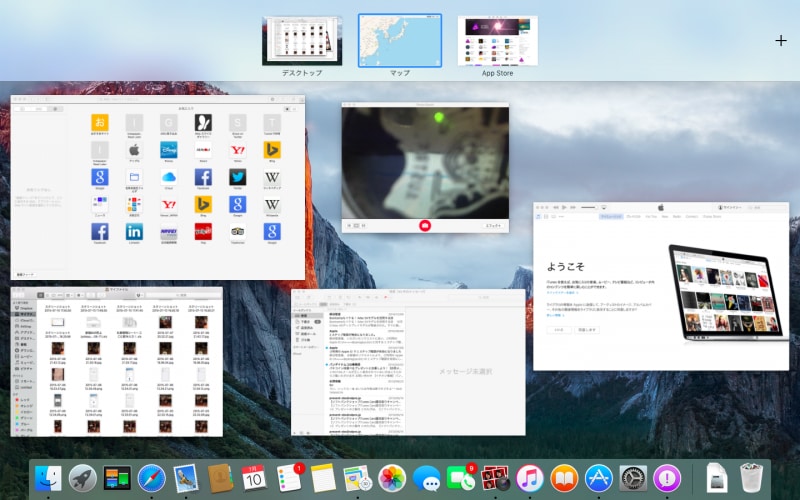The width and height of the screenshot is (800, 500).
Task: Open System Preferences gear in Dock
Action: pyautogui.click(x=633, y=478)
